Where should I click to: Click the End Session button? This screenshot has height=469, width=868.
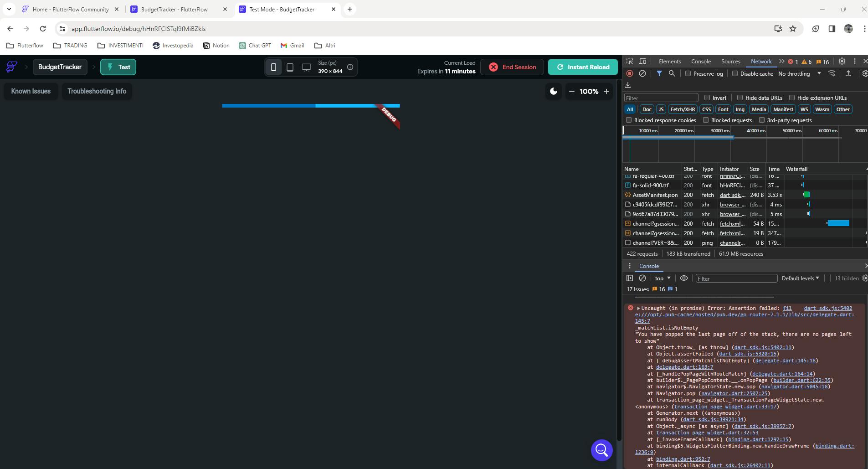[512, 67]
